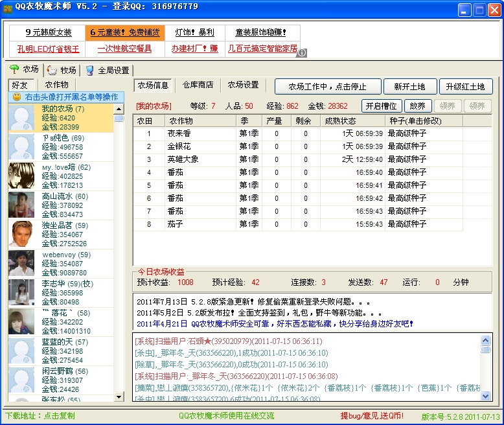Viewport: 504px width, 425px height.
Task: Click the 成熟状态 column header
Action: [352, 121]
